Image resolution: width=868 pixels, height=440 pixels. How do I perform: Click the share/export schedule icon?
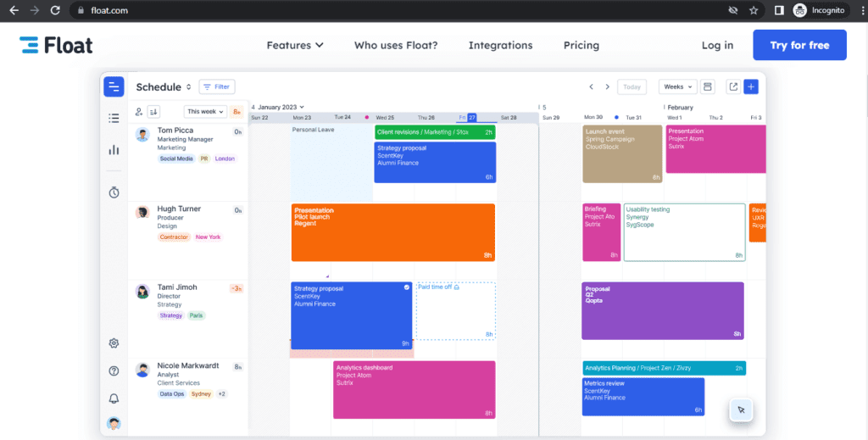pyautogui.click(x=733, y=86)
